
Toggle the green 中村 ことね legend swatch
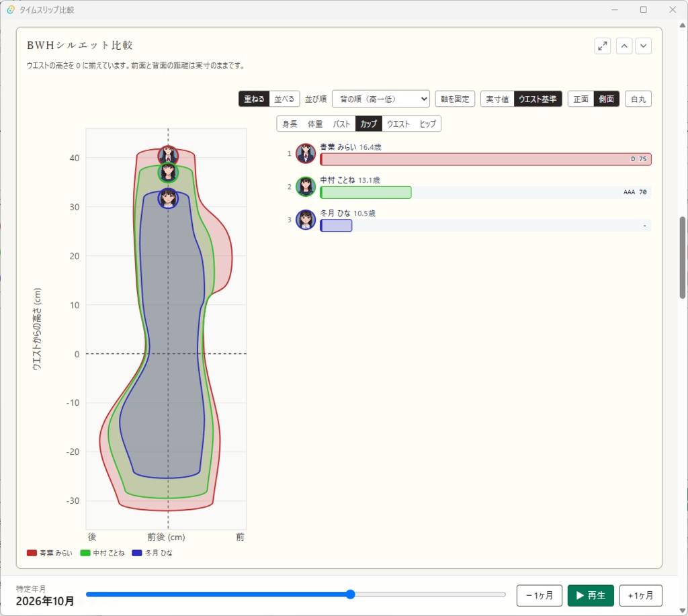point(85,553)
